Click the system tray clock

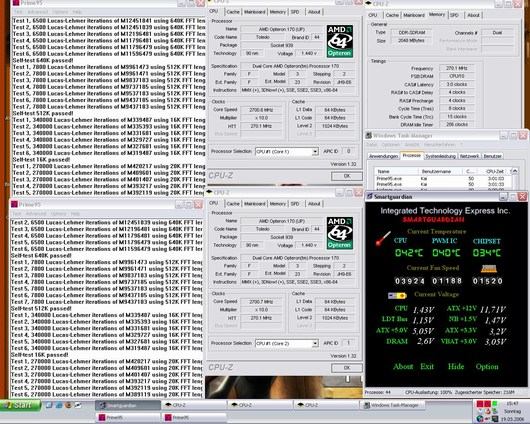pos(512,411)
